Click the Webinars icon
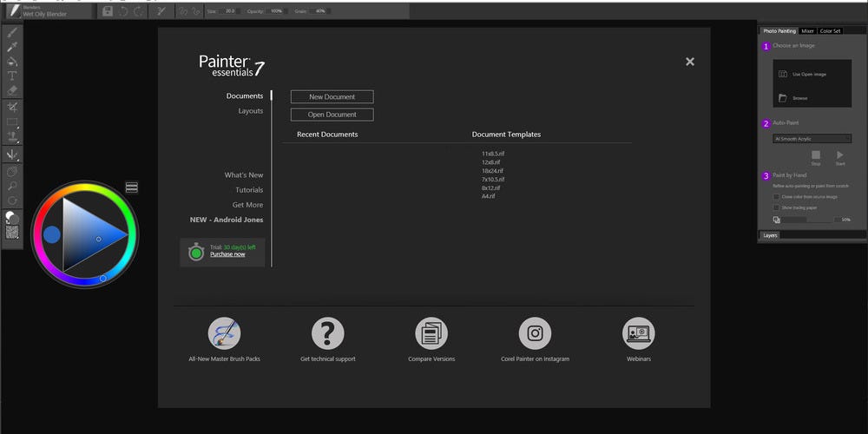This screenshot has height=434, width=868. [x=638, y=333]
